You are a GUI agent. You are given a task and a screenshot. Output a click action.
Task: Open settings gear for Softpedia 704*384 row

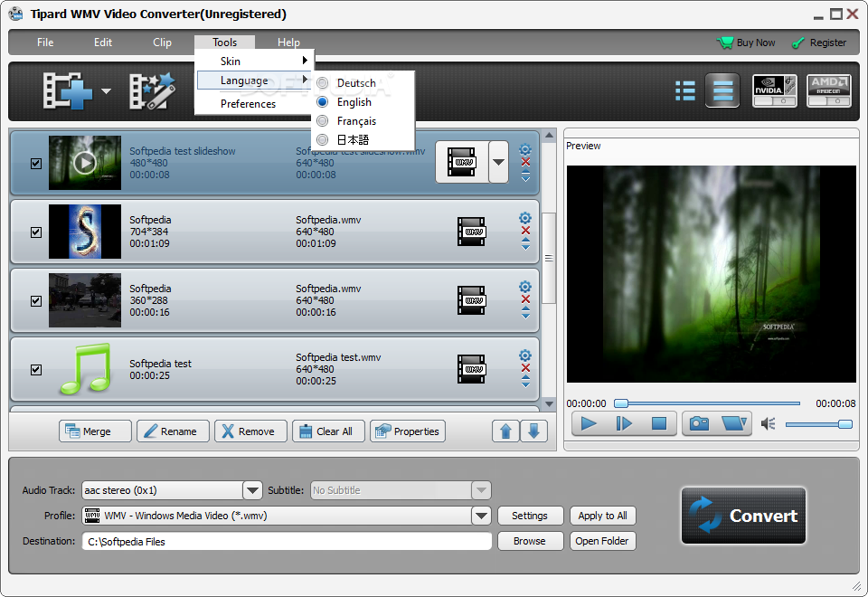coord(524,218)
